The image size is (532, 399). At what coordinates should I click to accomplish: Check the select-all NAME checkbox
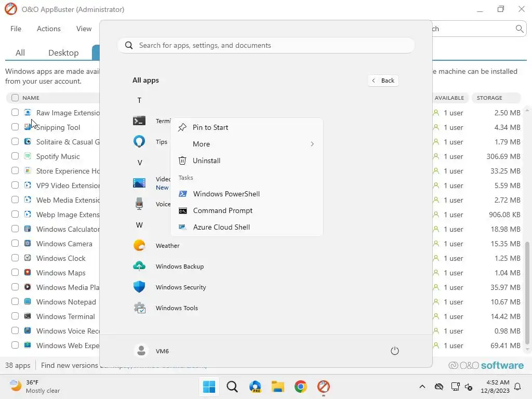15,98
